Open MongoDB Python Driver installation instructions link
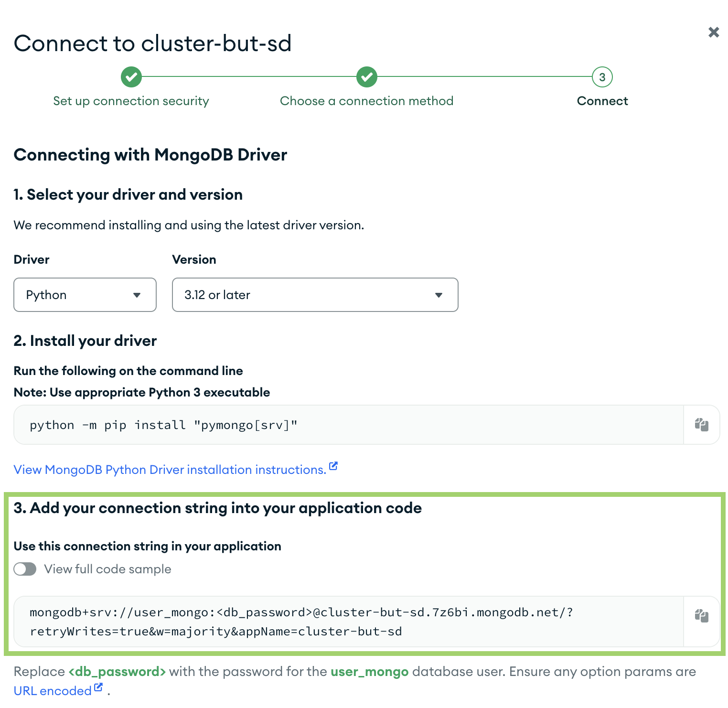The image size is (728, 708). coord(170,470)
